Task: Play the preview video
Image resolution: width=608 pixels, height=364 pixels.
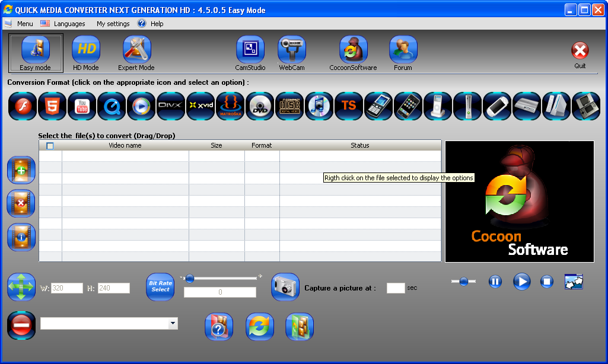Action: pos(522,282)
